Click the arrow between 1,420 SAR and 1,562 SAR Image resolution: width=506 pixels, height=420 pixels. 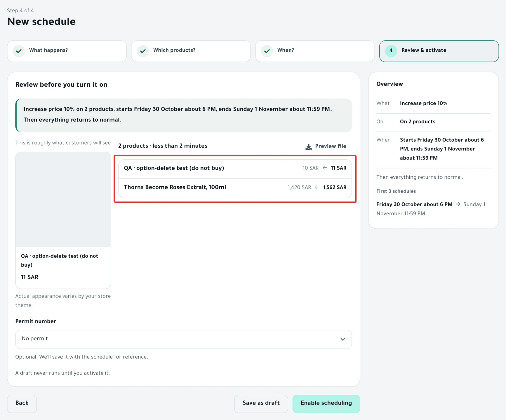317,187
